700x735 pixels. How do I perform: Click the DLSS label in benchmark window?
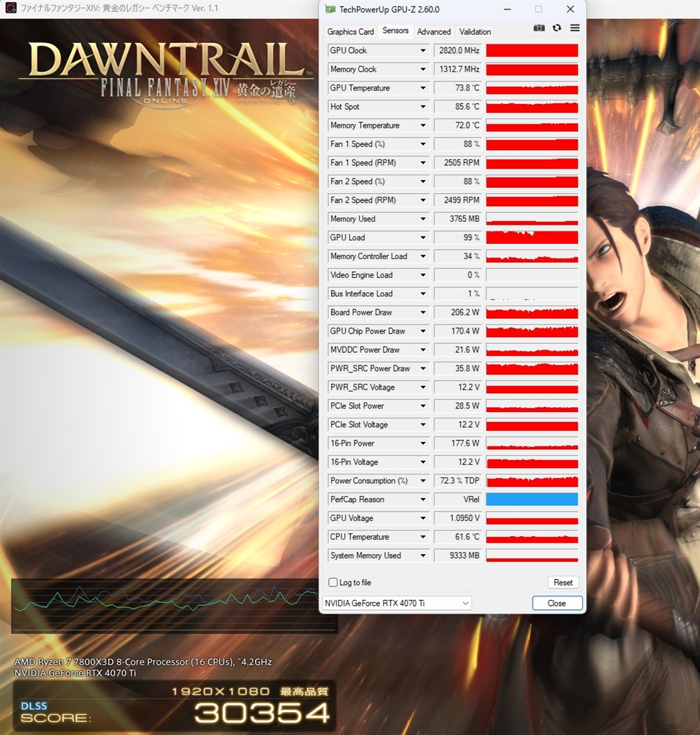coord(34,706)
